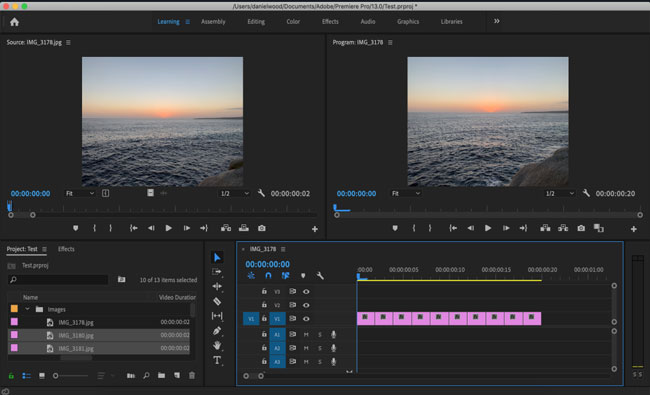Switch to Editing workspace

(256, 22)
